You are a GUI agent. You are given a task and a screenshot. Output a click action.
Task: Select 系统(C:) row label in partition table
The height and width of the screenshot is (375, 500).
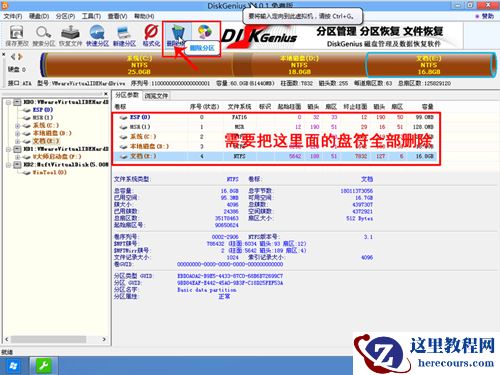tap(143, 137)
